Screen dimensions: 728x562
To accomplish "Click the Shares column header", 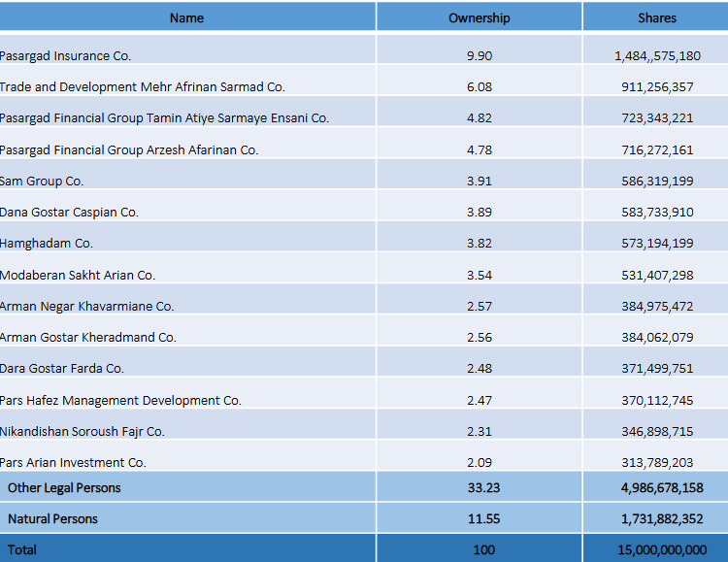I will (x=656, y=17).
